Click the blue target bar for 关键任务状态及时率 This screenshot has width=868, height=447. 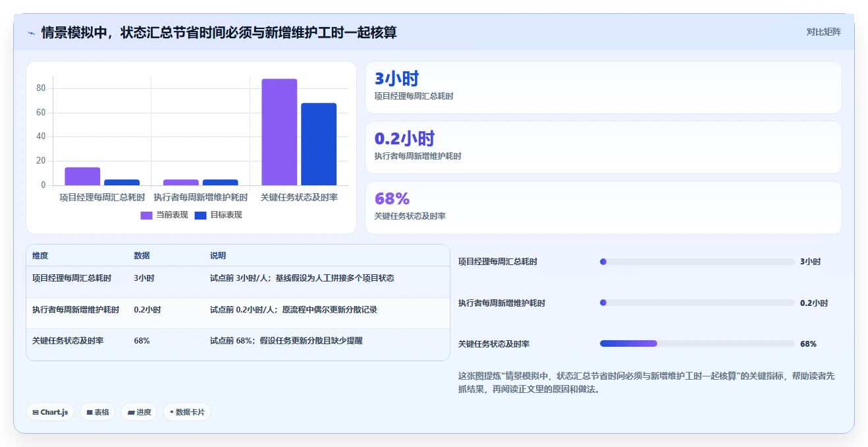319,144
